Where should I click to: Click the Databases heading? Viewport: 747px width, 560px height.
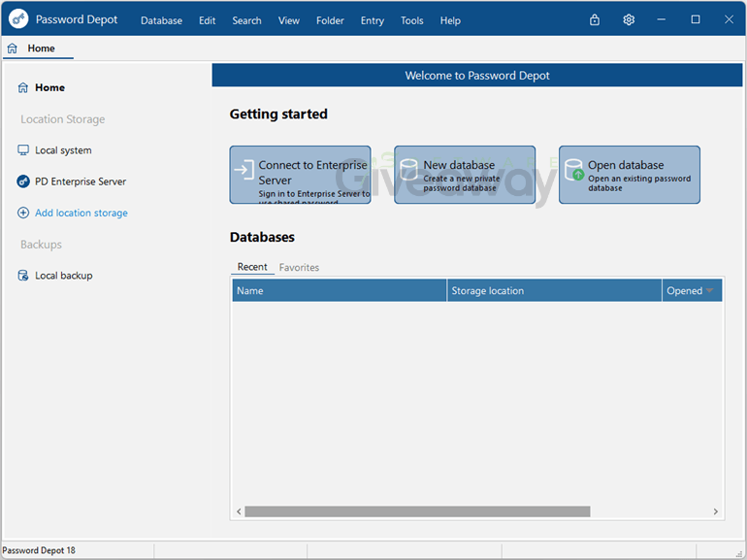click(x=262, y=237)
